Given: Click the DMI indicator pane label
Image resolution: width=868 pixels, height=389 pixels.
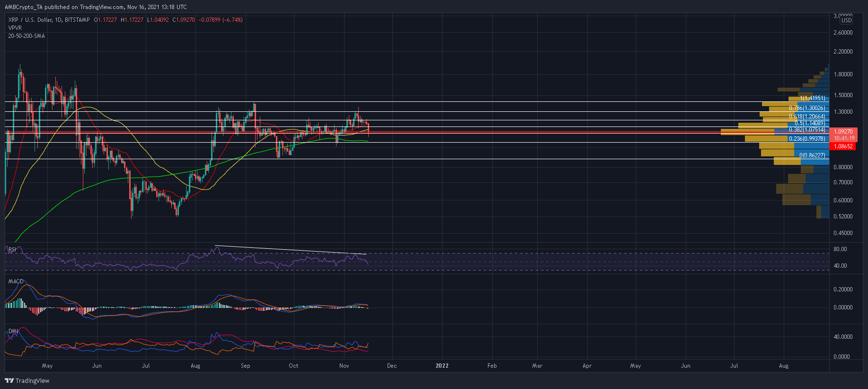Looking at the screenshot, I should (x=13, y=331).
